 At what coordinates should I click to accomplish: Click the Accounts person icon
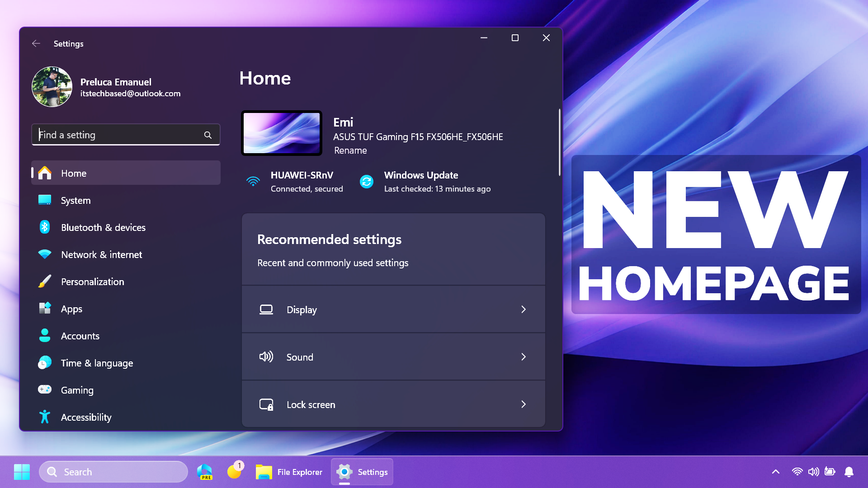(x=44, y=336)
